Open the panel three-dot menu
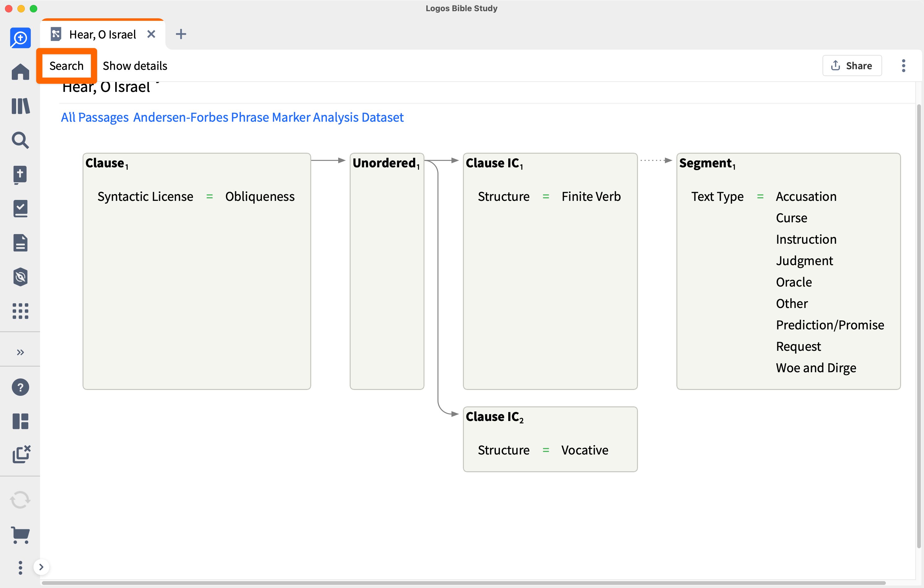Image resolution: width=924 pixels, height=588 pixels. 903,66
